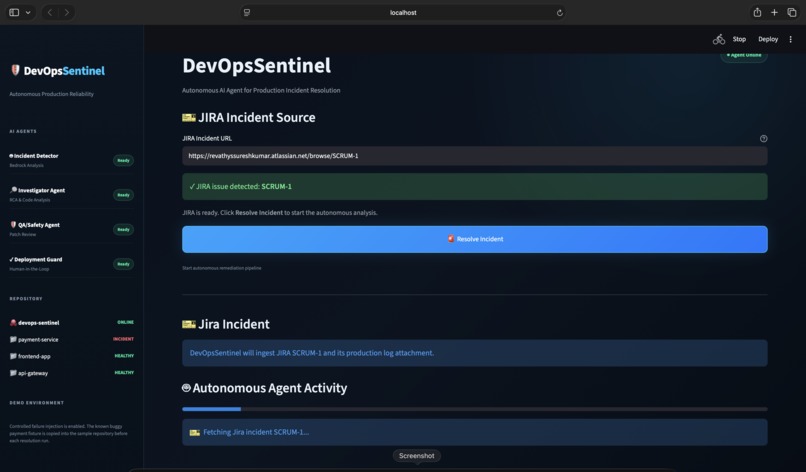Go back with the browser back arrow
Viewport: 806px width, 472px height.
pos(50,12)
